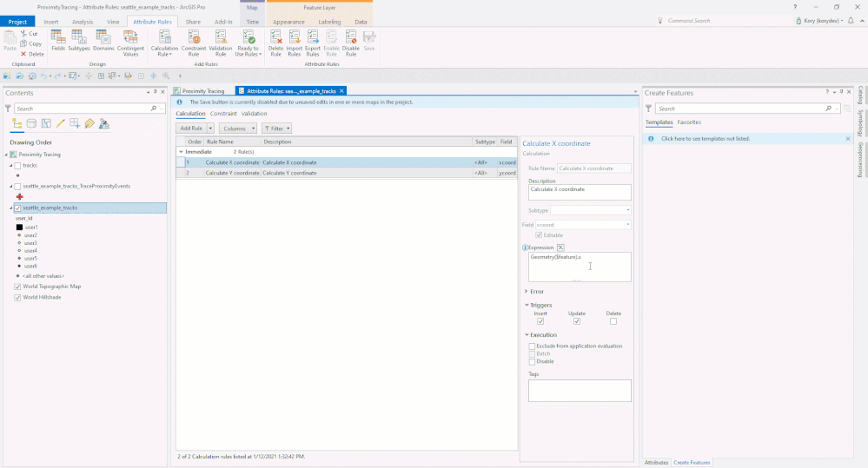Viewport: 868px width, 468px height.
Task: Open the Add Rule dropdown arrow
Action: 210,129
